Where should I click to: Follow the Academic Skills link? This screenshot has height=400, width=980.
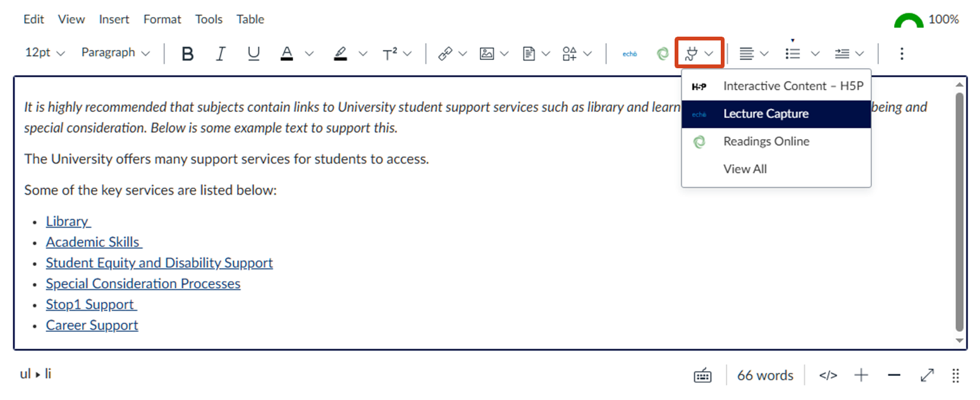click(94, 242)
